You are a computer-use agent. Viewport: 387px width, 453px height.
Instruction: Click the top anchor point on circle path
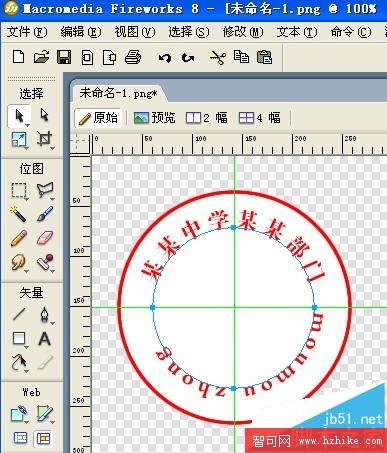234,227
